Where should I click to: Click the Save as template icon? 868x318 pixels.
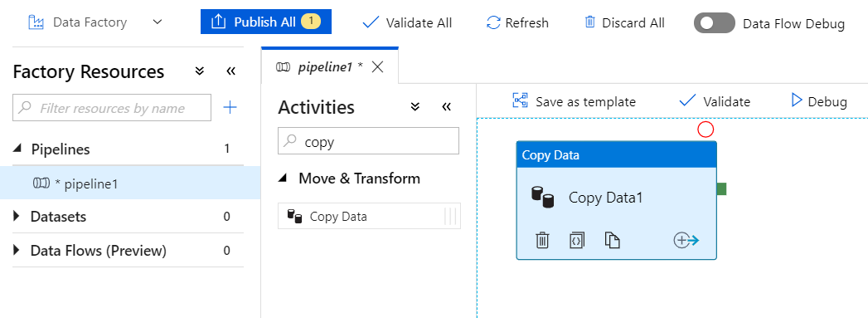[x=521, y=101]
